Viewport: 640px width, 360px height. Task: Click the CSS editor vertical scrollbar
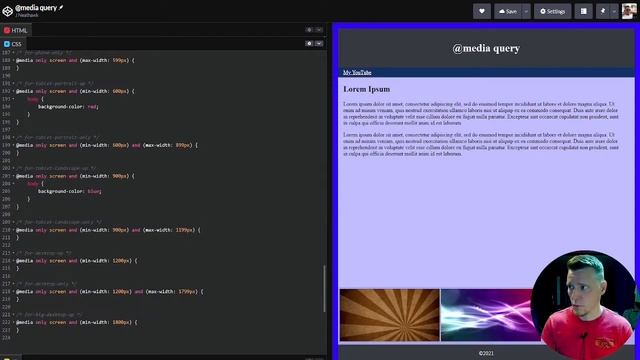[x=324, y=288]
